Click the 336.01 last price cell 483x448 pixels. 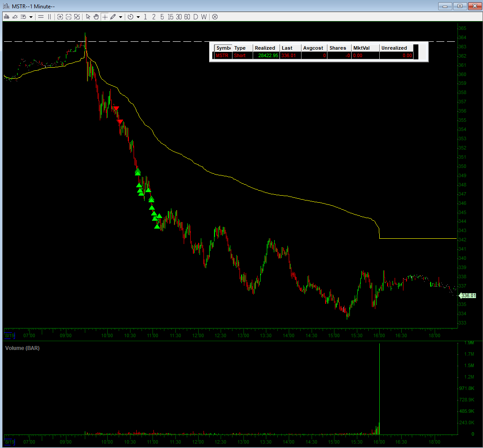click(x=290, y=55)
